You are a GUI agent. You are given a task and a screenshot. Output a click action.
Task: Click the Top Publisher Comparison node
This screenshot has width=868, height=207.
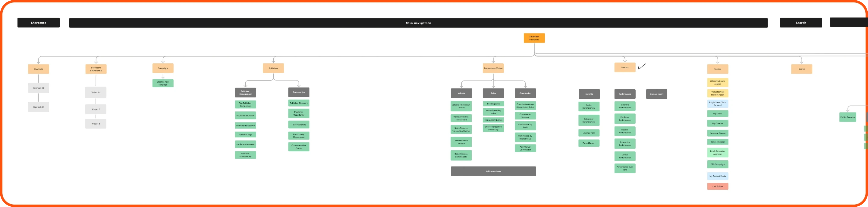point(245,104)
